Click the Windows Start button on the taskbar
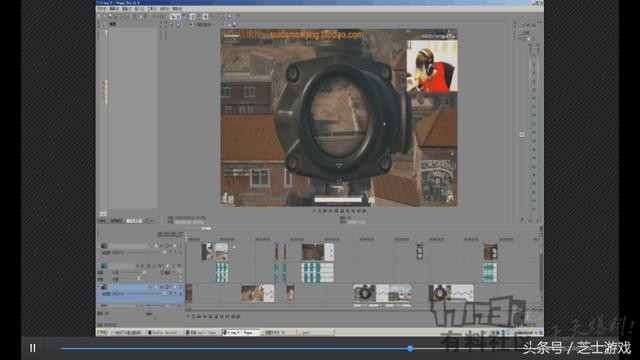This screenshot has width=640, height=360. [x=101, y=333]
